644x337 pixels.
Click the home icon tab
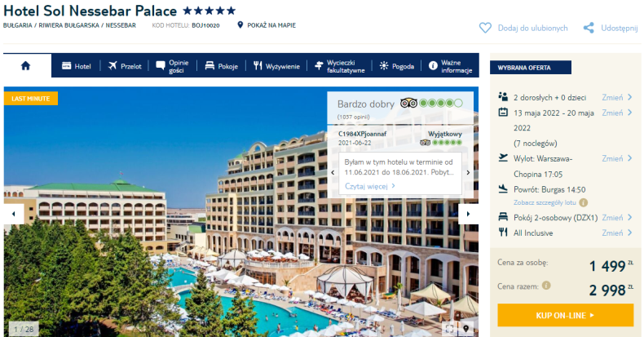coord(26,66)
